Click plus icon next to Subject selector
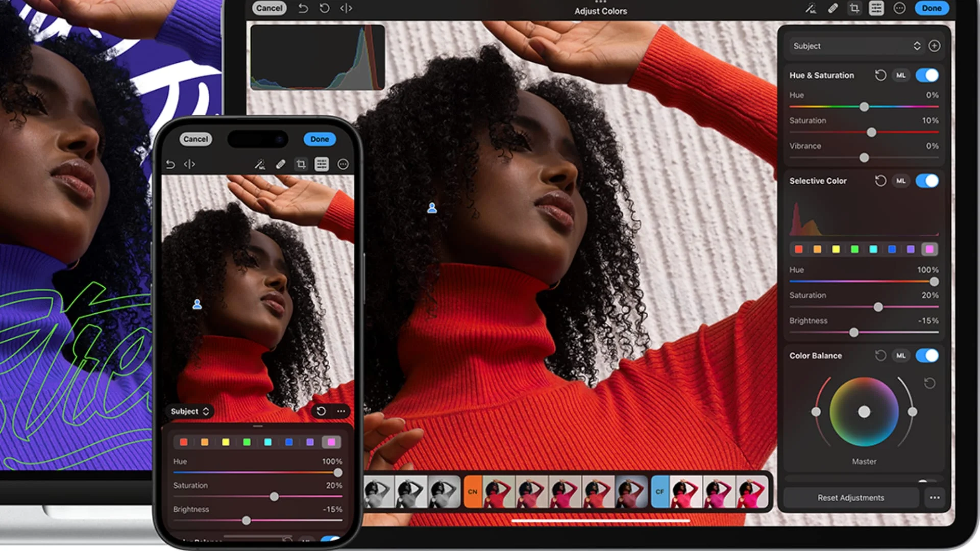Viewport: 980px width, 551px height. pos(934,46)
